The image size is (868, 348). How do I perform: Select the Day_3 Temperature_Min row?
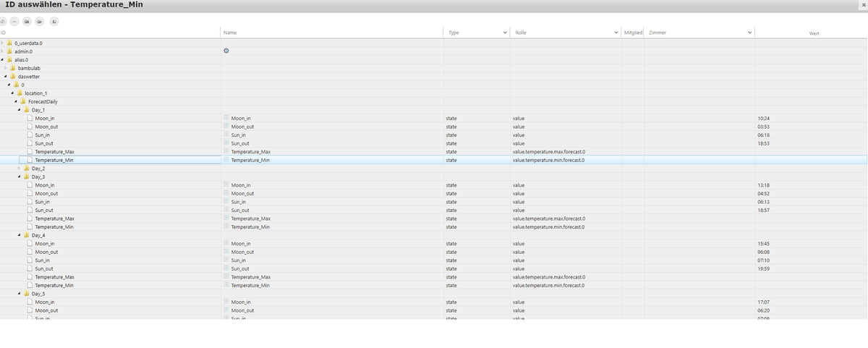434,226
